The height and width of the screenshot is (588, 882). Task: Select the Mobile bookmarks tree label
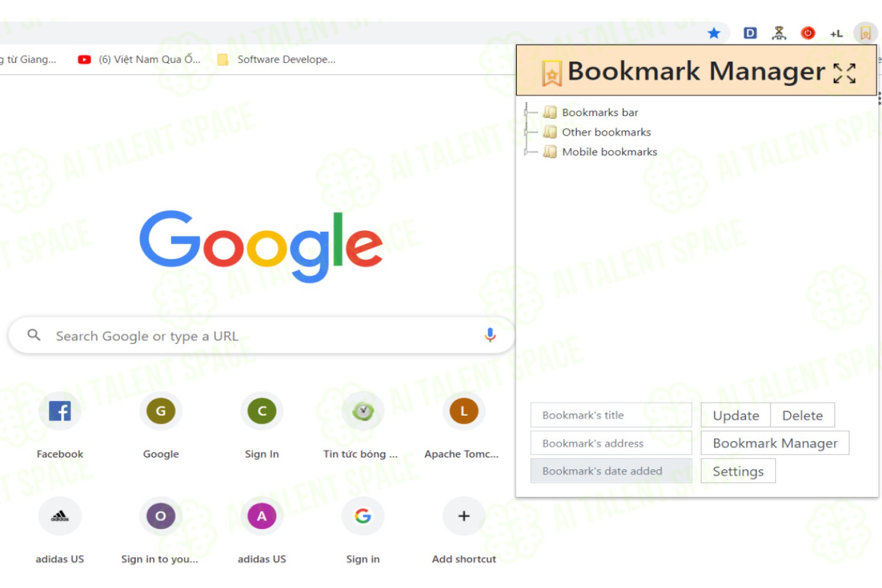click(x=609, y=152)
